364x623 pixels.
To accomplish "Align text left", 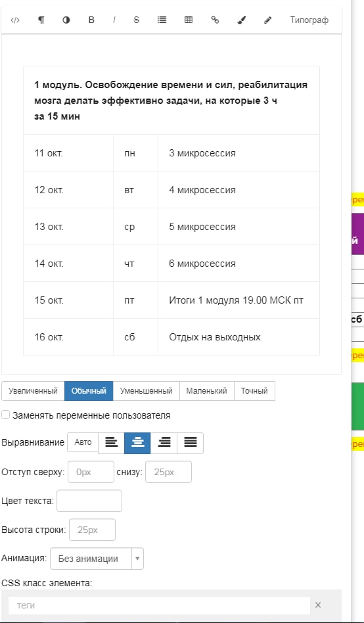I will coord(111,443).
